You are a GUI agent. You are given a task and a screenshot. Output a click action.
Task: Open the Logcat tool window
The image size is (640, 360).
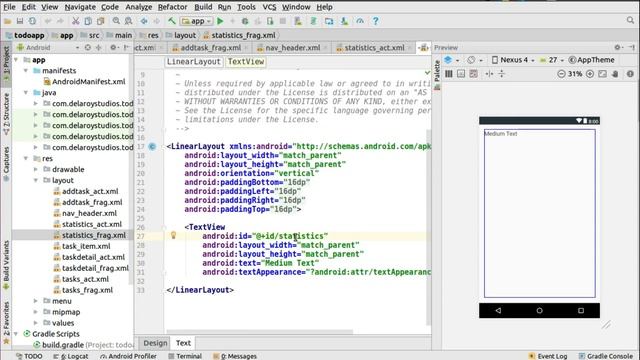point(71,356)
